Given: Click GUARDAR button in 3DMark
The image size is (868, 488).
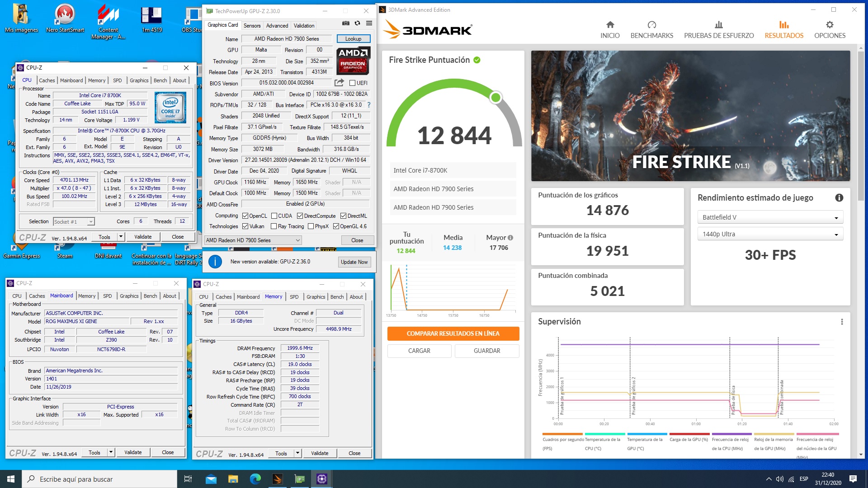Looking at the screenshot, I should tap(487, 351).
